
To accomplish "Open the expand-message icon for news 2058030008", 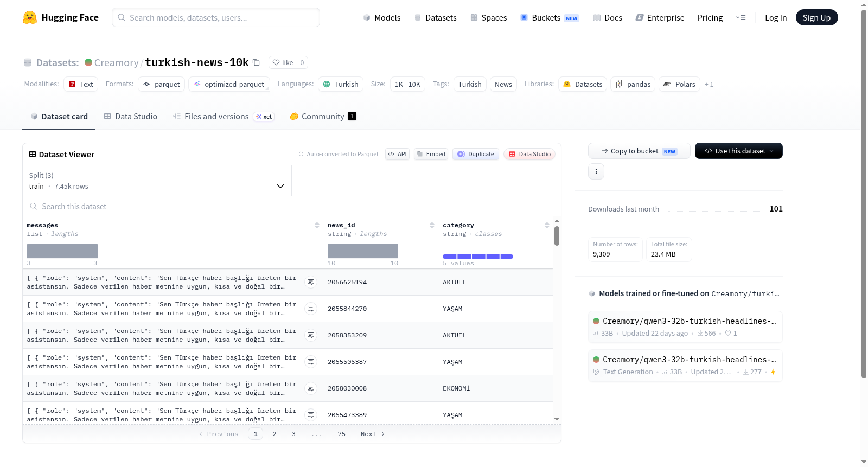I will 311,388.
